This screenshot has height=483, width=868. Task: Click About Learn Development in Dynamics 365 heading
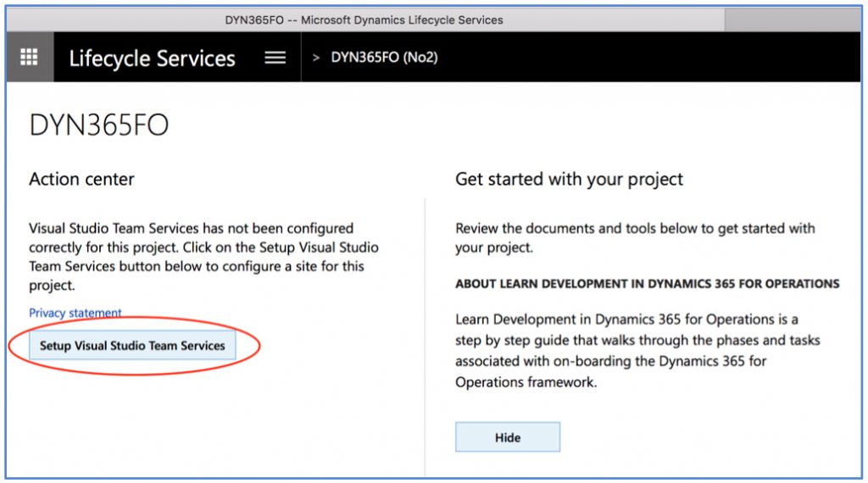coord(647,284)
